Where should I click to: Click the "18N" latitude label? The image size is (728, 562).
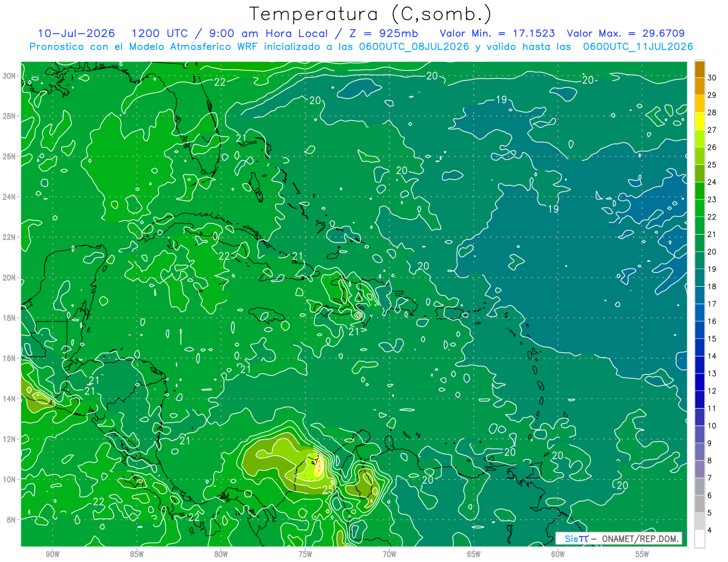point(9,318)
